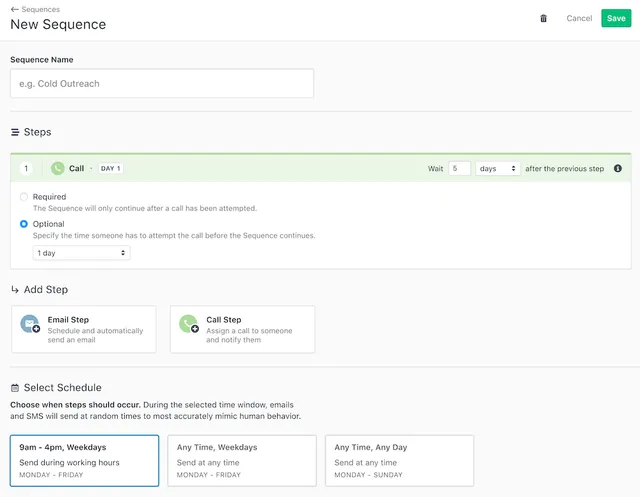
Task: Click the trash delete sequence icon
Action: click(543, 18)
